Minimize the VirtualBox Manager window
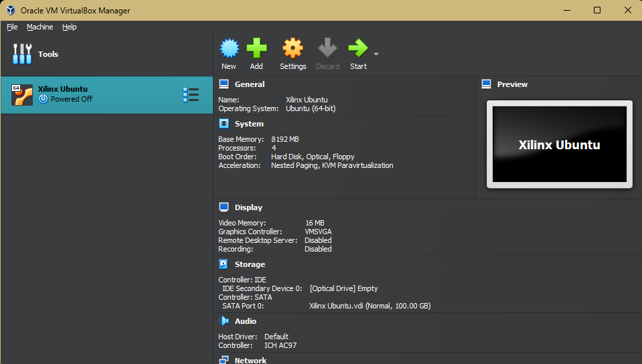 click(567, 10)
